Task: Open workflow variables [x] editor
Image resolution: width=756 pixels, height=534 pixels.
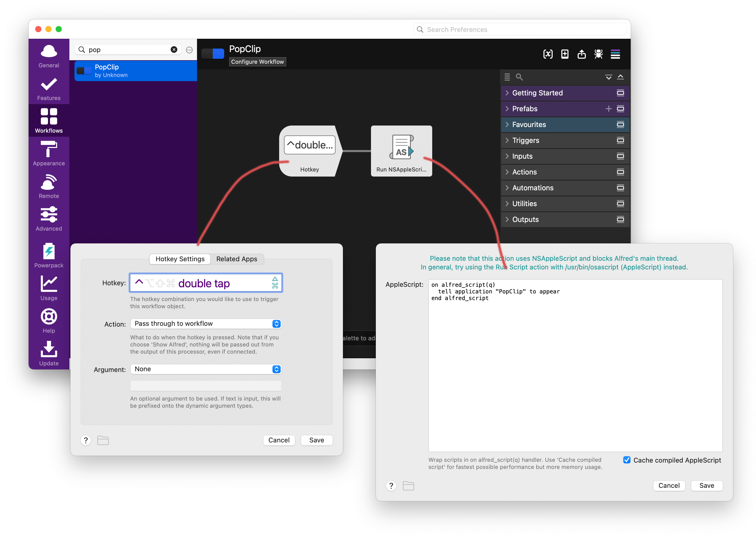Action: tap(548, 54)
